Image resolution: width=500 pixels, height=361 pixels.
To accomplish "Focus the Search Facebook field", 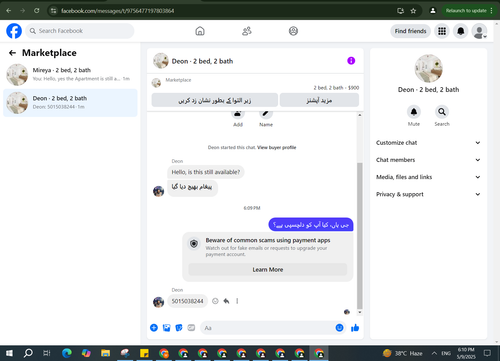I will click(x=80, y=31).
